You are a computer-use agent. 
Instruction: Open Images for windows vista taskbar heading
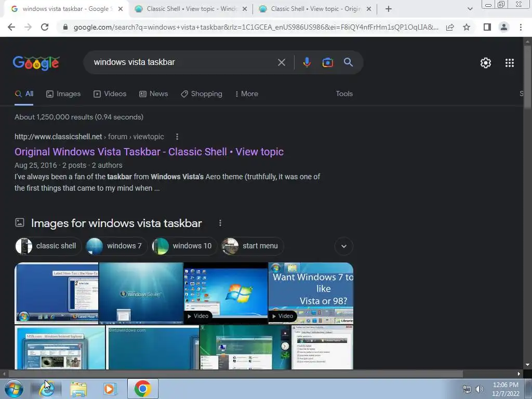[x=116, y=223]
